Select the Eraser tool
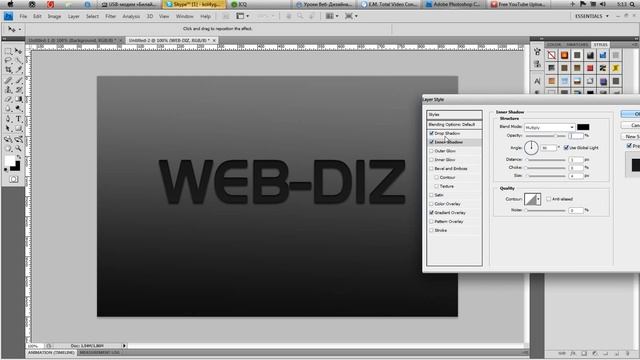Viewport: 640px width, 360px height. coord(8,99)
